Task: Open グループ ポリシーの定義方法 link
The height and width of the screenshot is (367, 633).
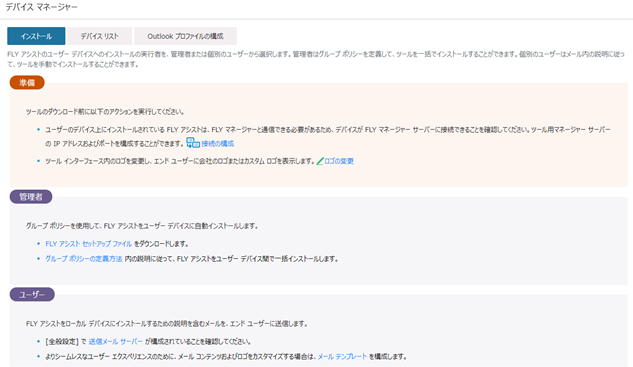Action: 84,259
